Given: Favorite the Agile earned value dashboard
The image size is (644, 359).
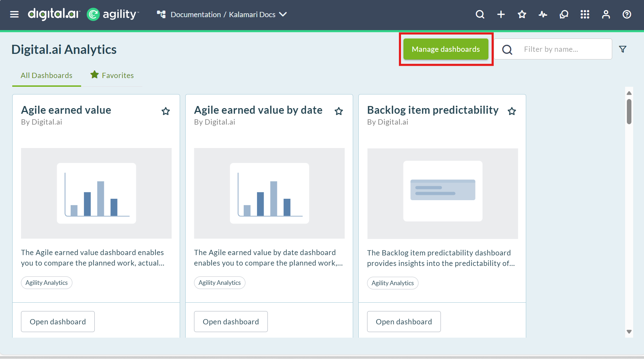Looking at the screenshot, I should pos(166,111).
